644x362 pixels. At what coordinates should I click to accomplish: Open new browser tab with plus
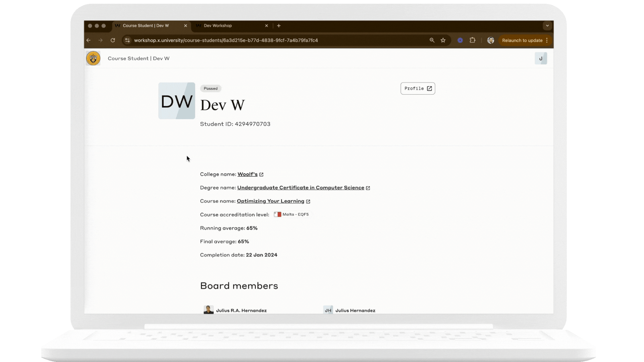[279, 25]
